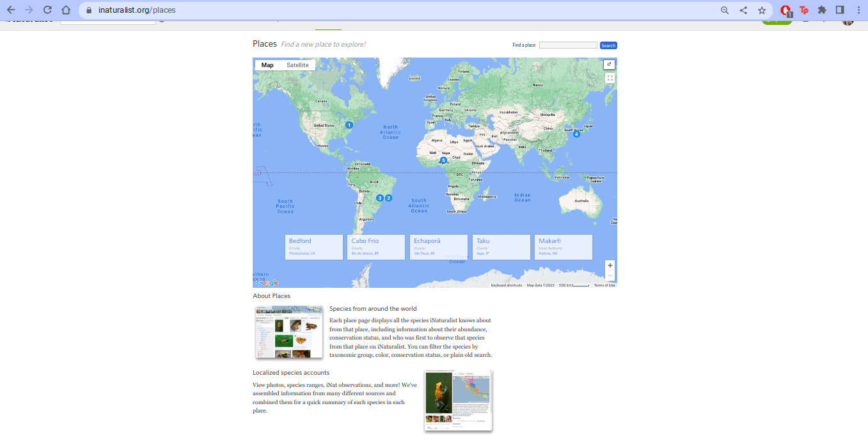The image size is (868, 440).
Task: Click the map pop-out arrow icon
Action: pyautogui.click(x=609, y=64)
